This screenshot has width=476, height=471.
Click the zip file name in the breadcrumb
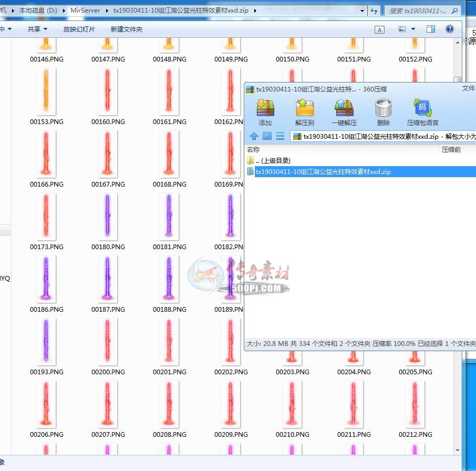tap(181, 11)
